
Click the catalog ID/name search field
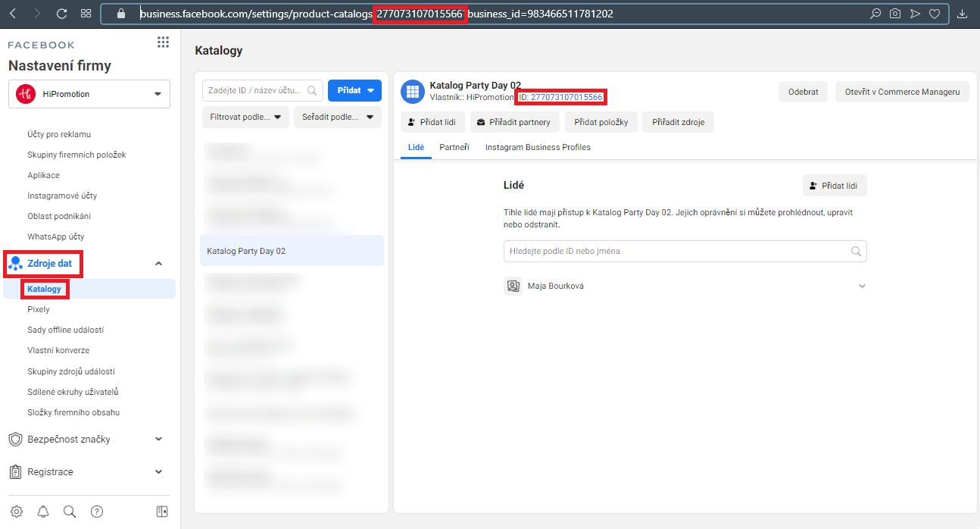pyautogui.click(x=263, y=90)
